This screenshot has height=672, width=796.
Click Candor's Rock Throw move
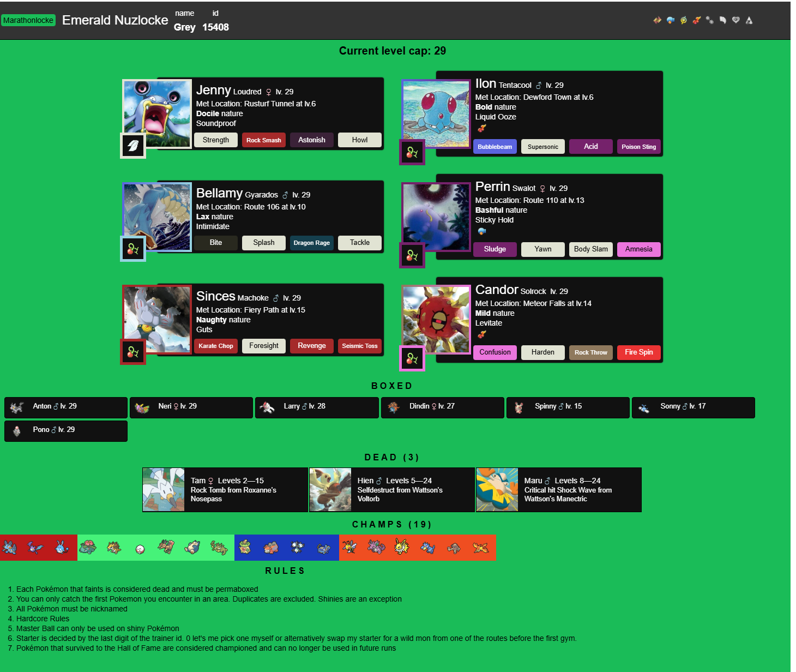[x=591, y=352]
